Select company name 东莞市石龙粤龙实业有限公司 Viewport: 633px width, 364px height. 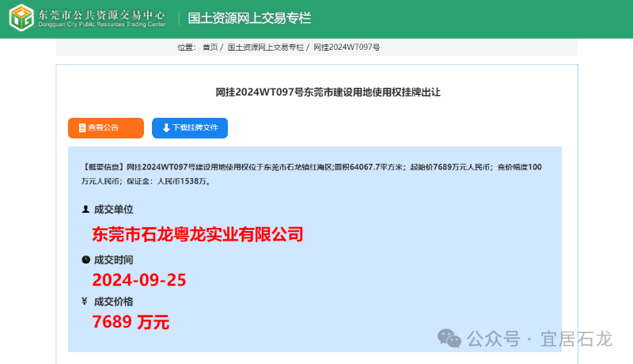pyautogui.click(x=197, y=234)
